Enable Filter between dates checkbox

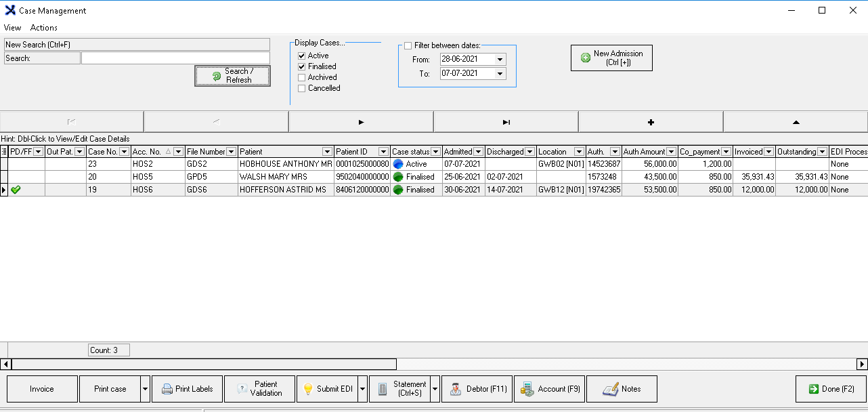(408, 45)
